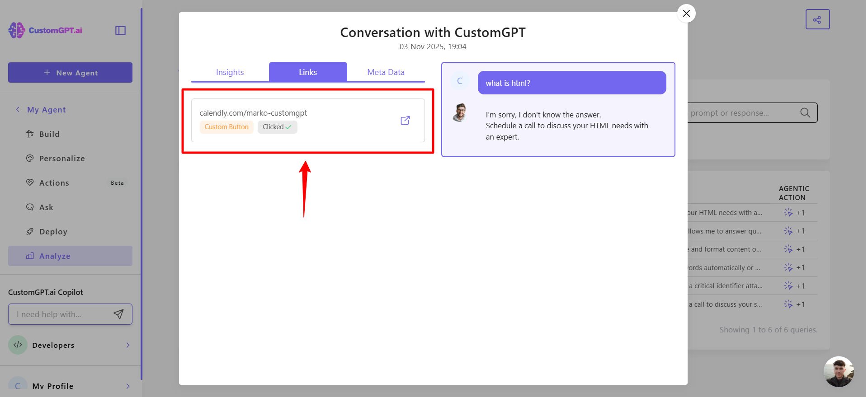Click agentic action icon in 'format content' row
Viewport: 868px width, 397px height.
click(788, 249)
